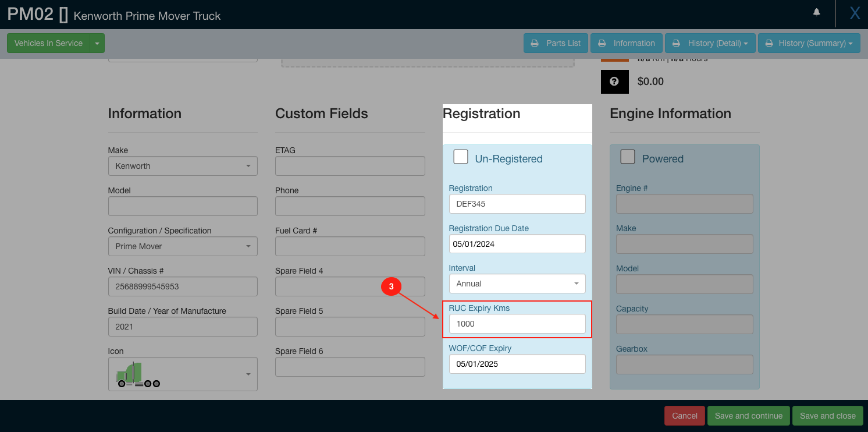This screenshot has height=432, width=868.
Task: Click the Information print button
Action: 626,43
